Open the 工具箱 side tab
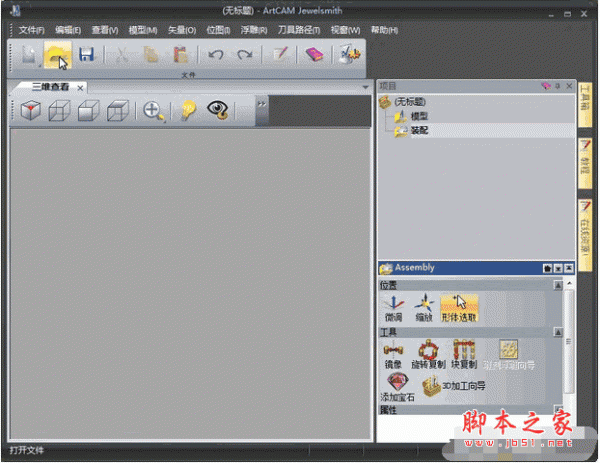 (585, 104)
